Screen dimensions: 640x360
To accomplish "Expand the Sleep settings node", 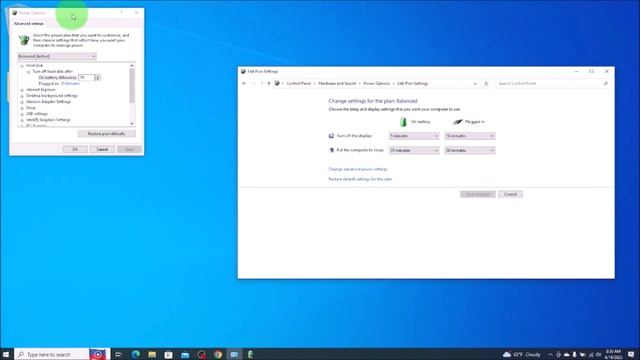I will click(x=22, y=108).
